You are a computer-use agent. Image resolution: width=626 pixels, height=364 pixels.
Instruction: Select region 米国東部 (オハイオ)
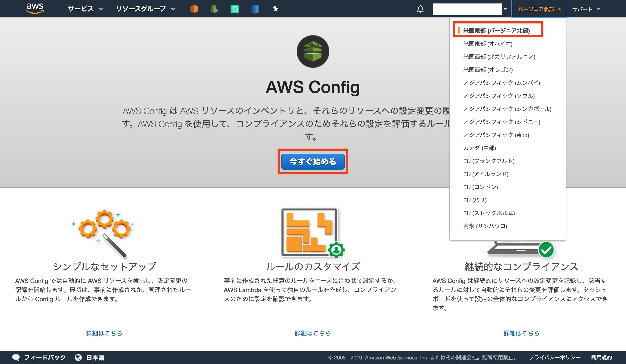(x=488, y=44)
